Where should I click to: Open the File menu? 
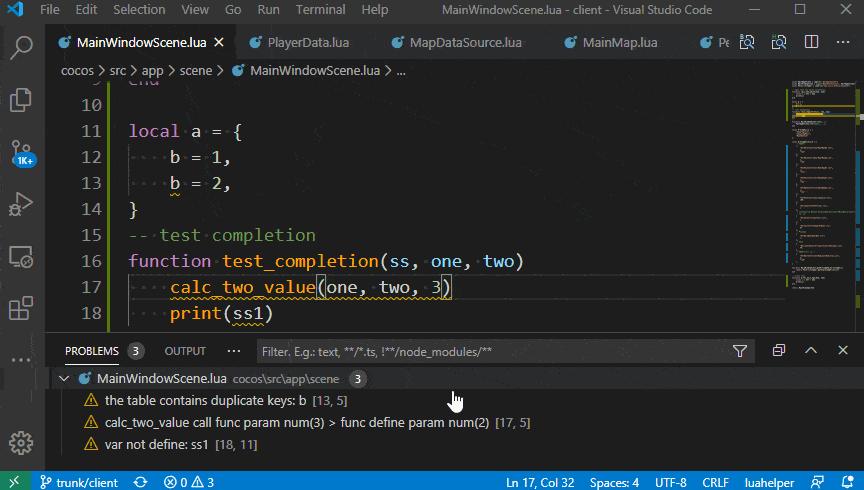coord(50,9)
